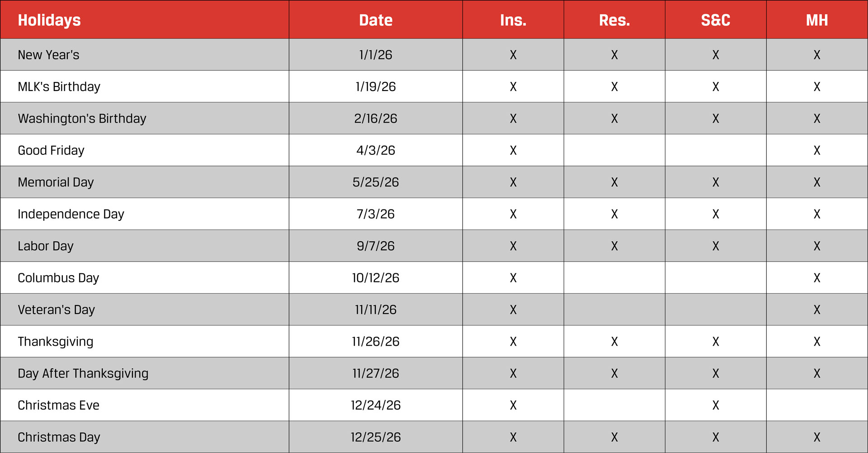This screenshot has height=453, width=868.
Task: Select the Washington's Birthday row label
Action: [82, 119]
